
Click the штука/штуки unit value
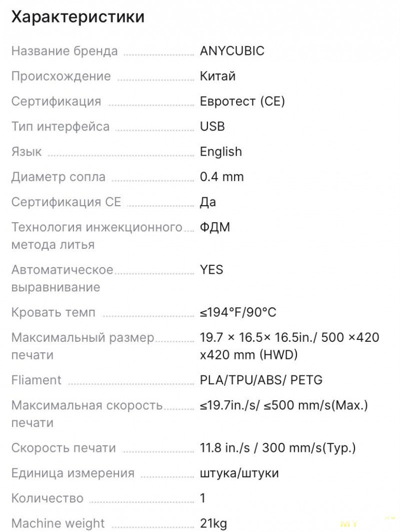coord(239,473)
